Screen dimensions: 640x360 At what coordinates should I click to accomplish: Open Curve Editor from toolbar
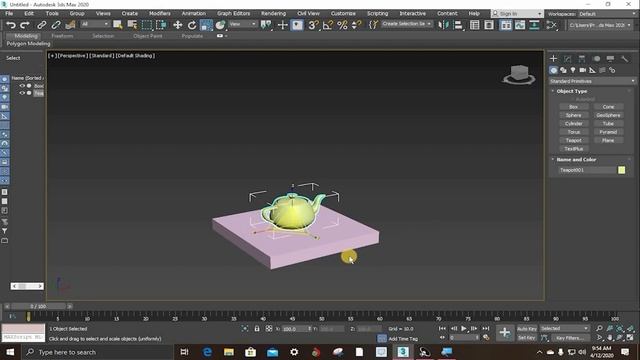click(x=520, y=25)
